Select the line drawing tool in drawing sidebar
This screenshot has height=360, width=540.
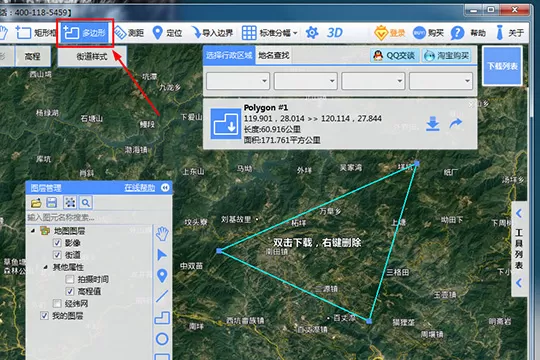coord(162,296)
